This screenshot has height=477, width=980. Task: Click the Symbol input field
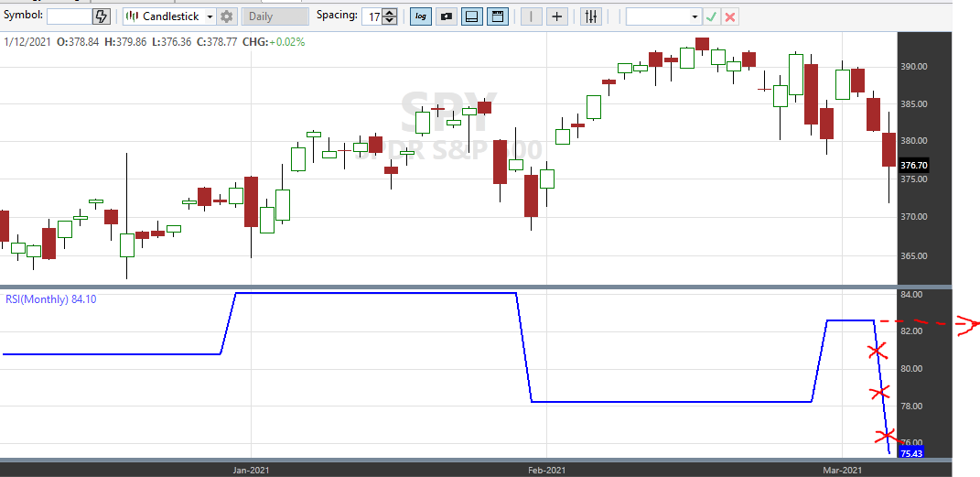70,16
